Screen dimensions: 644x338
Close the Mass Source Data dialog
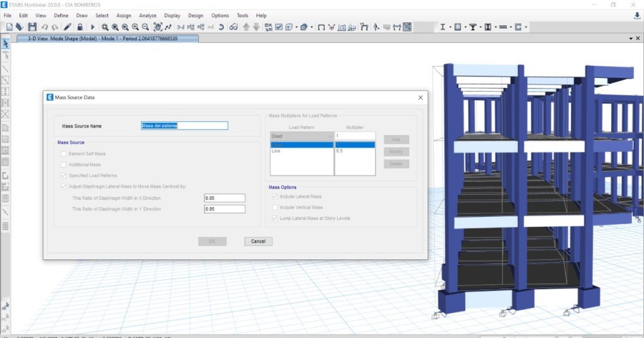[x=420, y=97]
